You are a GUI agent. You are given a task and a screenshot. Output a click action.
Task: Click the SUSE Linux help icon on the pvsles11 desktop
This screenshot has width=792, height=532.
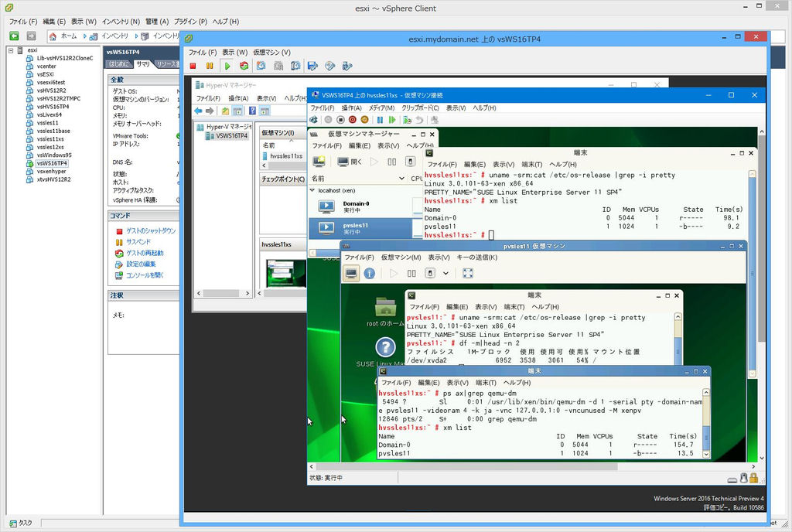point(385,347)
